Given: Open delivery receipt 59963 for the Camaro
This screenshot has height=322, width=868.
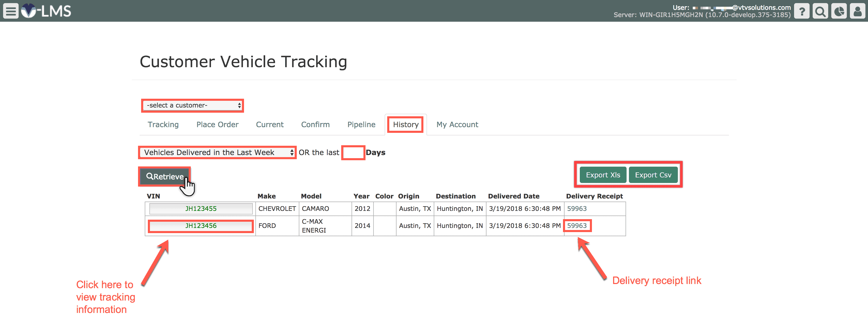Looking at the screenshot, I should pyautogui.click(x=576, y=209).
